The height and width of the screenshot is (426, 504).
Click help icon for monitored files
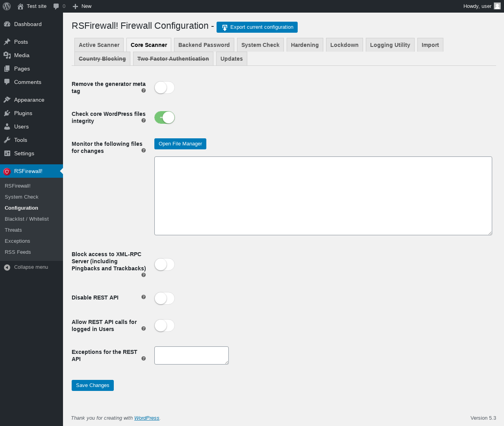[x=144, y=151]
